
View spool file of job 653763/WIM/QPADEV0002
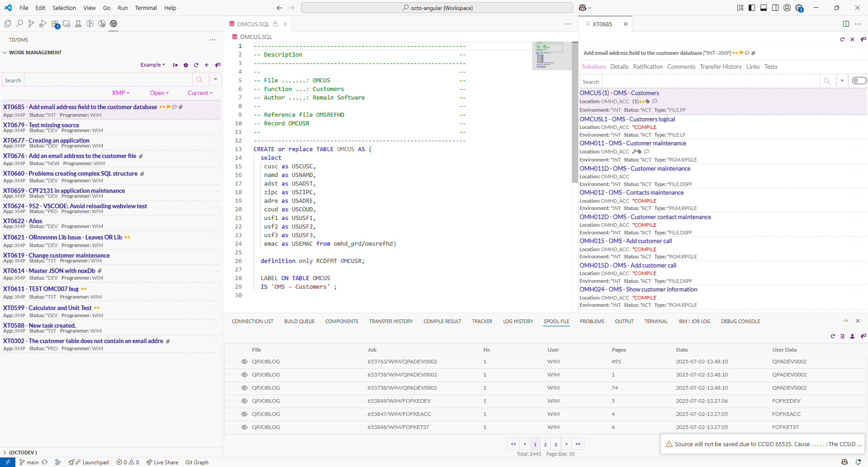tap(245, 362)
